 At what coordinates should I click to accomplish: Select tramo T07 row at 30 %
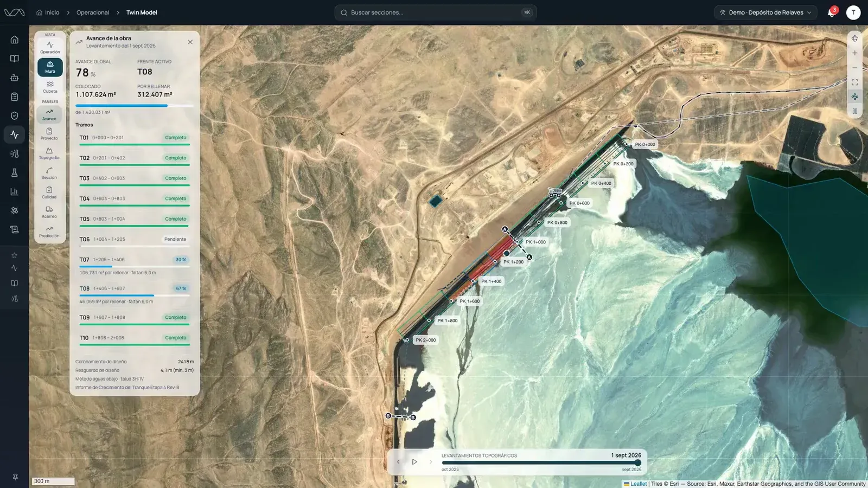click(135, 265)
